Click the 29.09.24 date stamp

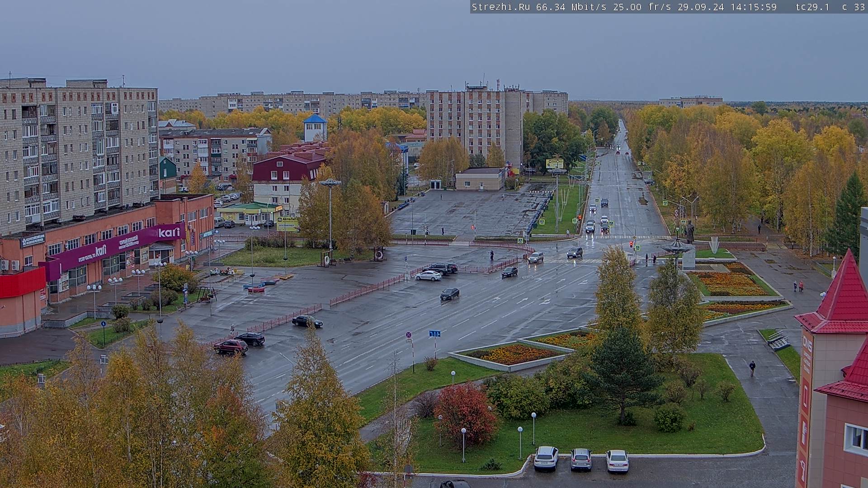click(700, 7)
